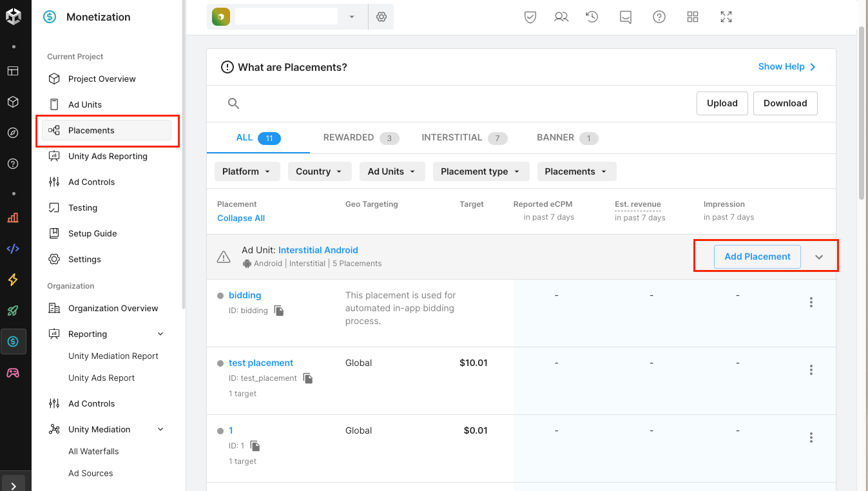Open All Waterfalls in the sidebar
868x491 pixels.
[93, 451]
